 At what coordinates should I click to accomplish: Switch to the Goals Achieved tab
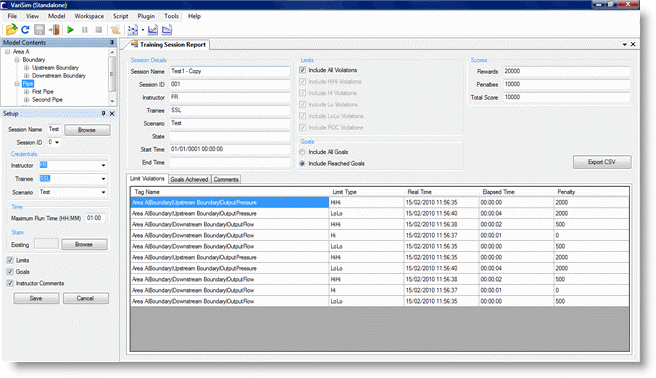(x=189, y=179)
